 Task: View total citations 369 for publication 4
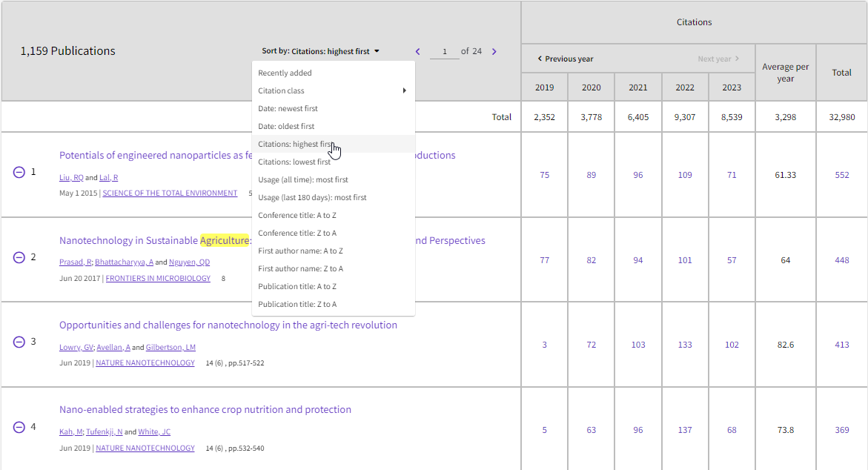(842, 430)
